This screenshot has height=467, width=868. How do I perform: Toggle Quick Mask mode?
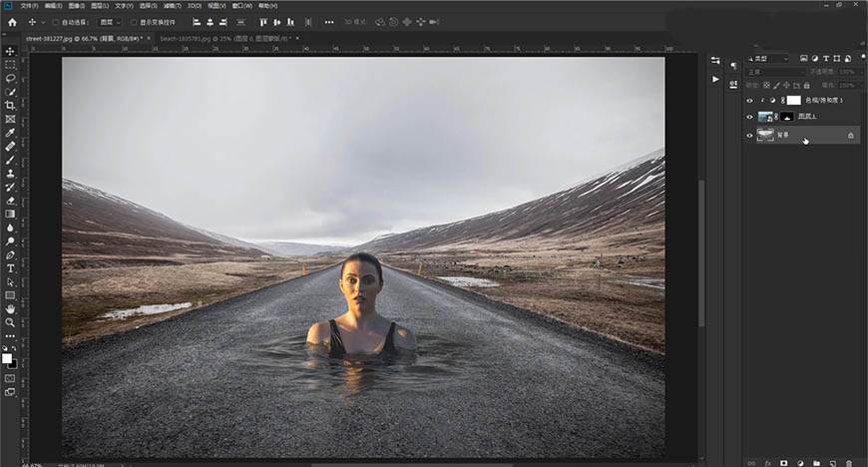(x=10, y=378)
